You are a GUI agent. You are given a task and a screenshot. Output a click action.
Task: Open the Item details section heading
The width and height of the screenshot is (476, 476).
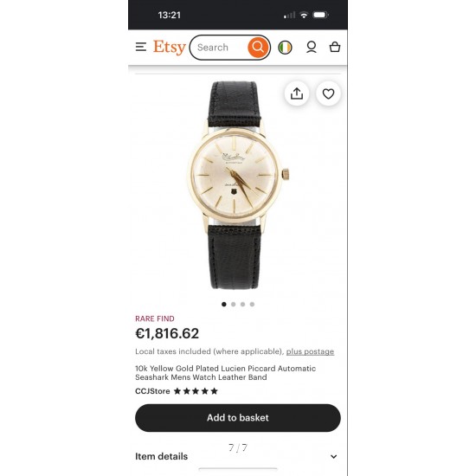(x=162, y=456)
